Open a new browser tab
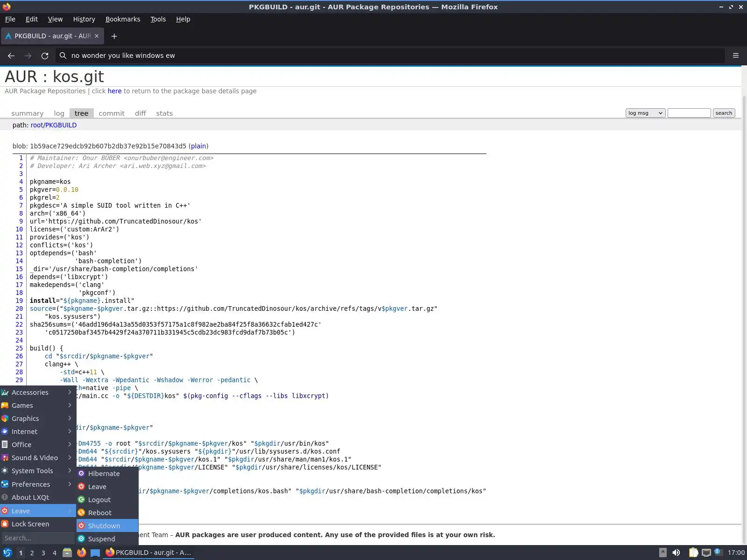 tap(114, 36)
